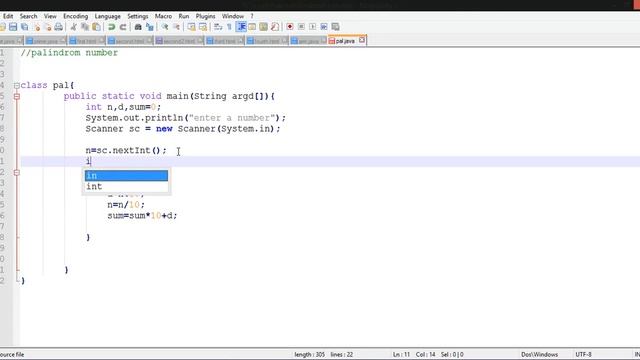Image resolution: width=640 pixels, height=360 pixels.
Task: Collapse the main method fold marker
Action: (x=17, y=96)
